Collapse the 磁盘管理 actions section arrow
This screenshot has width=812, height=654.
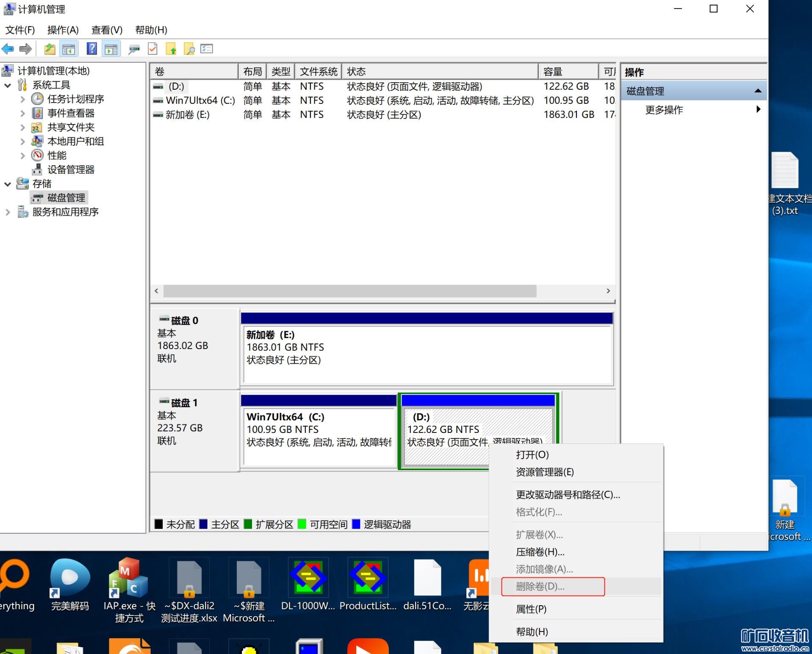(758, 91)
